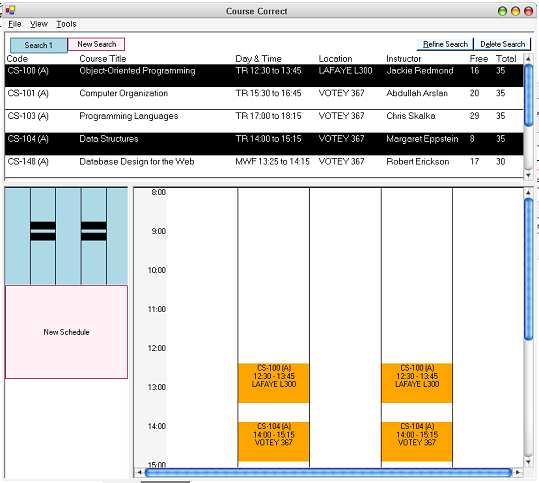
Task: Click LAFAYE L300 in the results list
Action: click(345, 71)
